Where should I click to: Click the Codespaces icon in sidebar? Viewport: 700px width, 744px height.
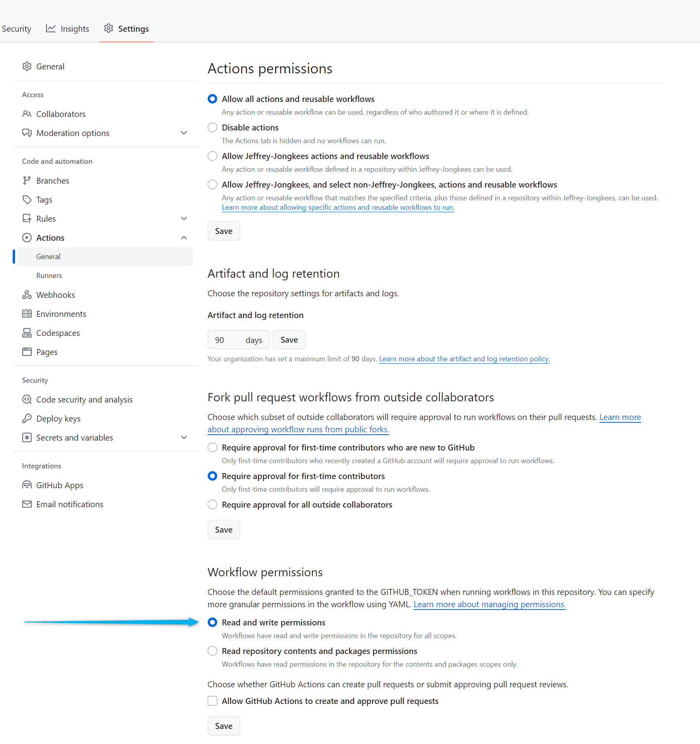tap(27, 333)
